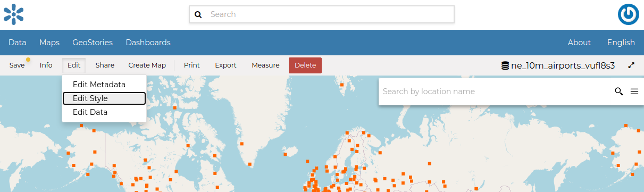Activate the Measure tool
Image resolution: width=644 pixels, height=192 pixels.
[265, 65]
